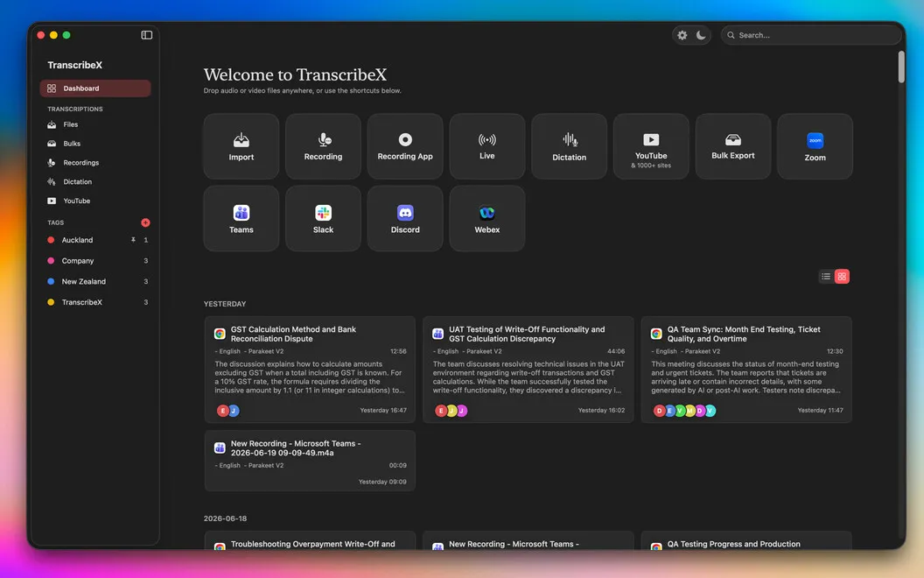
Task: Click speaker avatar E on GST card
Action: [223, 411]
